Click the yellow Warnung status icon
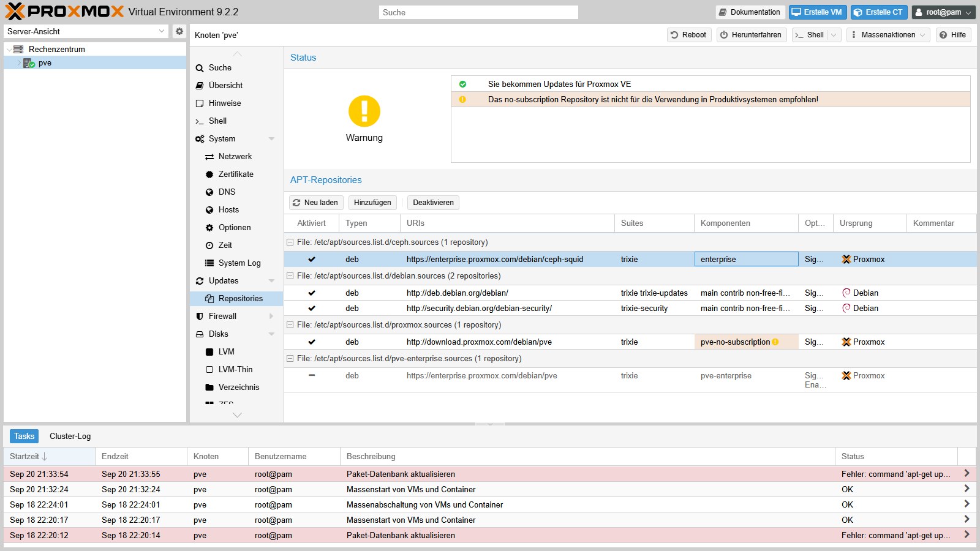980x551 pixels. pos(364,111)
